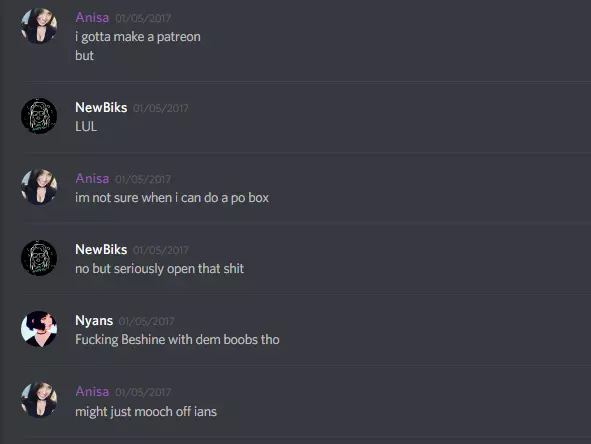
Task: Click the LUL message text
Action: click(86, 127)
